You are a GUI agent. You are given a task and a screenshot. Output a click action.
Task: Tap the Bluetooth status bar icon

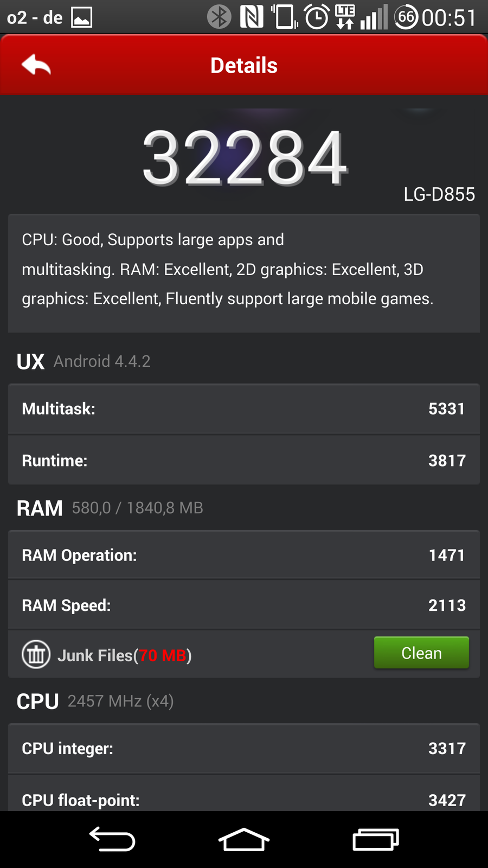[219, 16]
